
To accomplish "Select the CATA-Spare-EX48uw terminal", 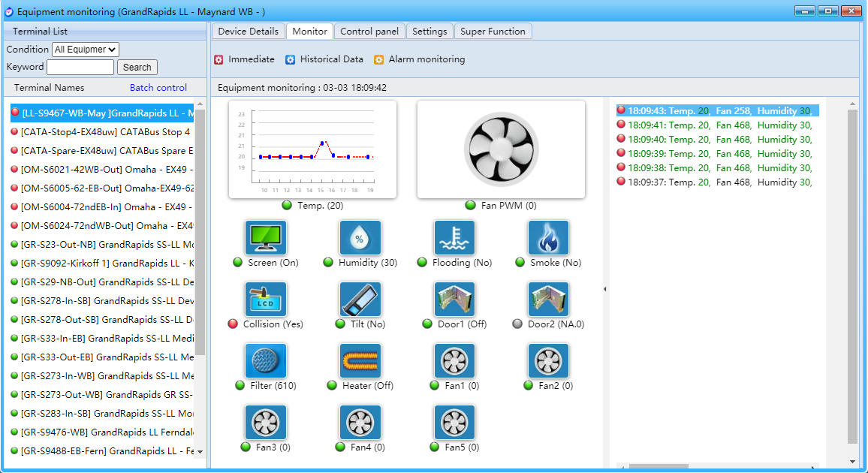I will click(x=102, y=150).
